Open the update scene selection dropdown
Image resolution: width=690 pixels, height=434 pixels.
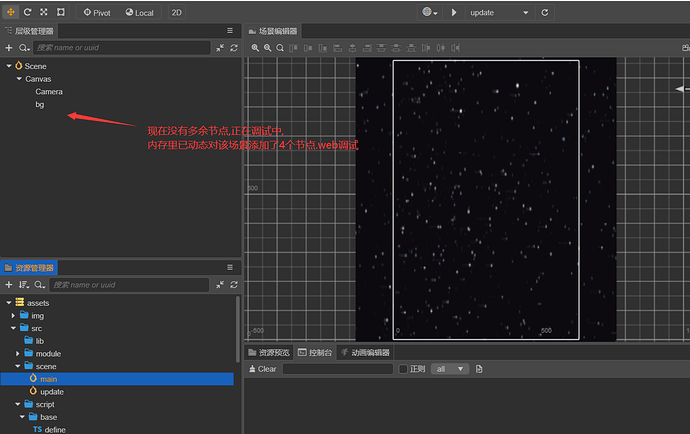499,13
